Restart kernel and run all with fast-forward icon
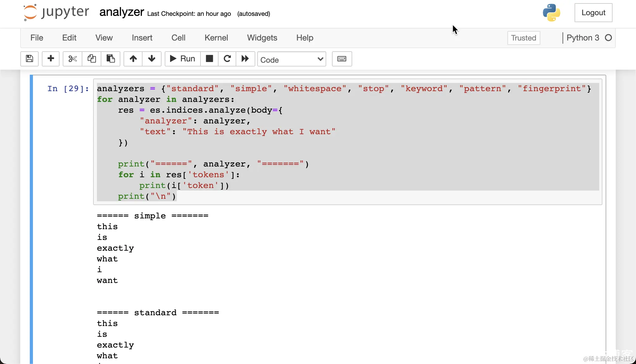 point(245,59)
